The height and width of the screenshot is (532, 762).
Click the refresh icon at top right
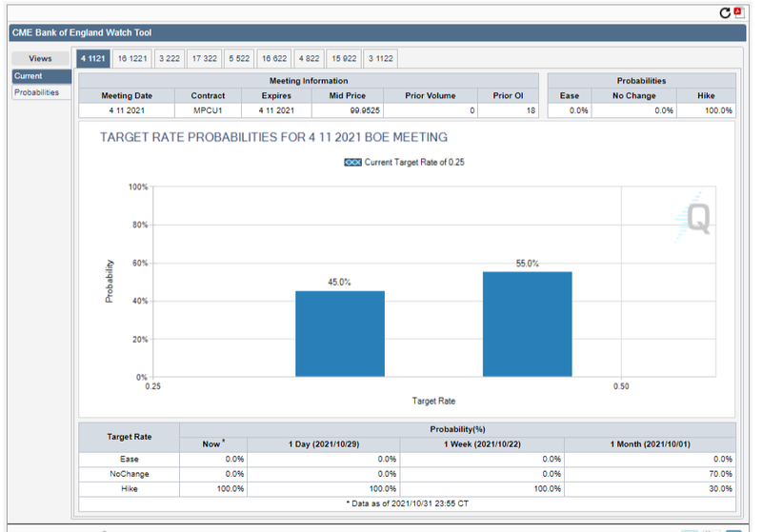pos(725,13)
